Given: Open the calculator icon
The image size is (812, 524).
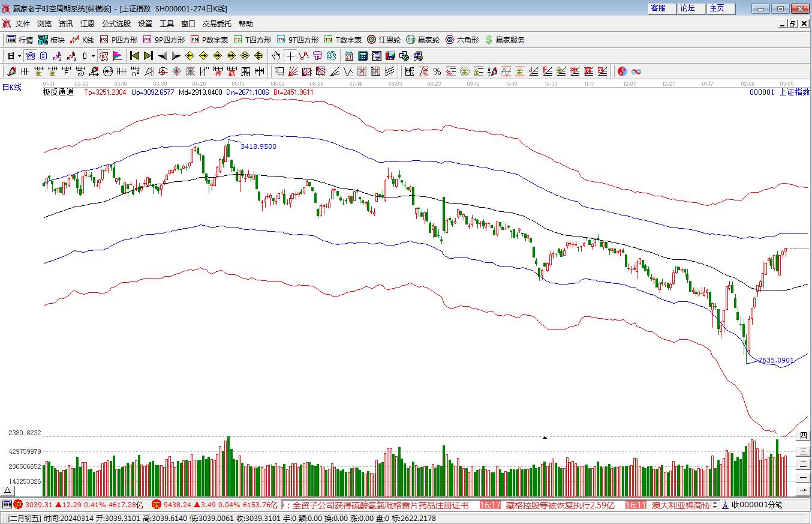Looking at the screenshot, I should click(362, 56).
